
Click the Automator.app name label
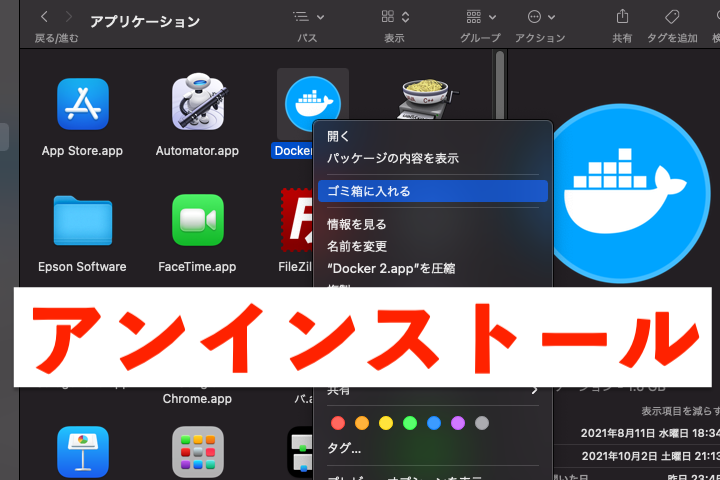coord(197,151)
